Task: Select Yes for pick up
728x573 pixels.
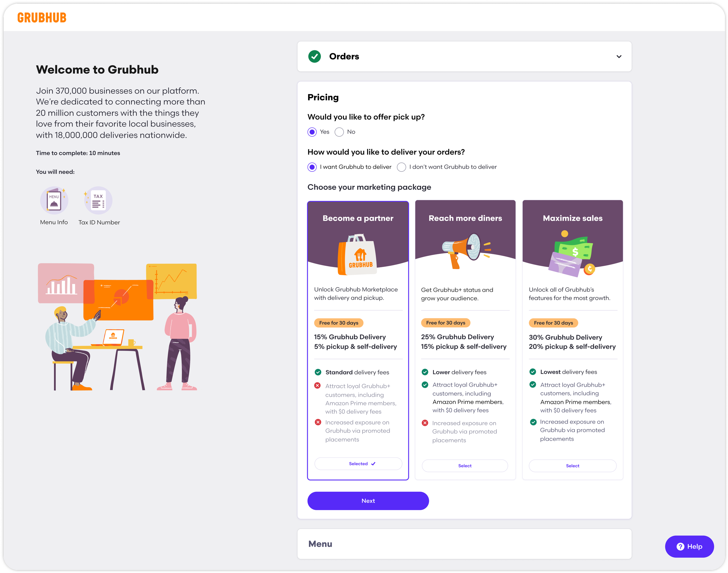Action: pos(312,132)
